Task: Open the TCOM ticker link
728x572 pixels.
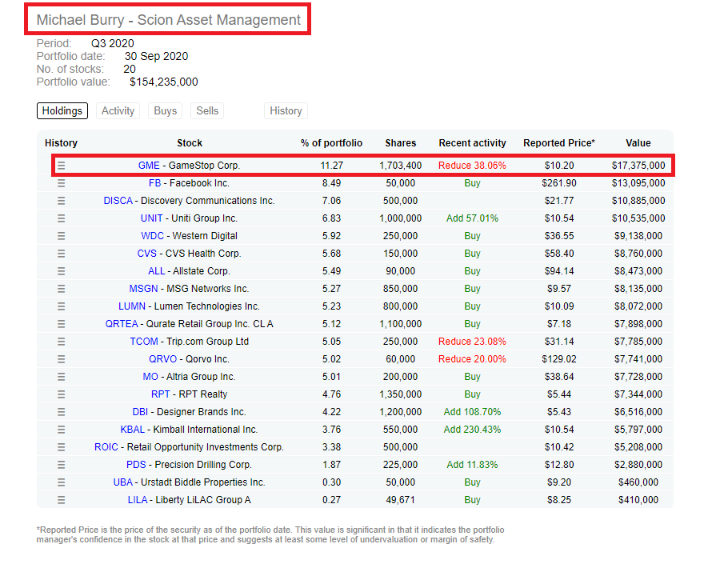Action: click(x=144, y=342)
